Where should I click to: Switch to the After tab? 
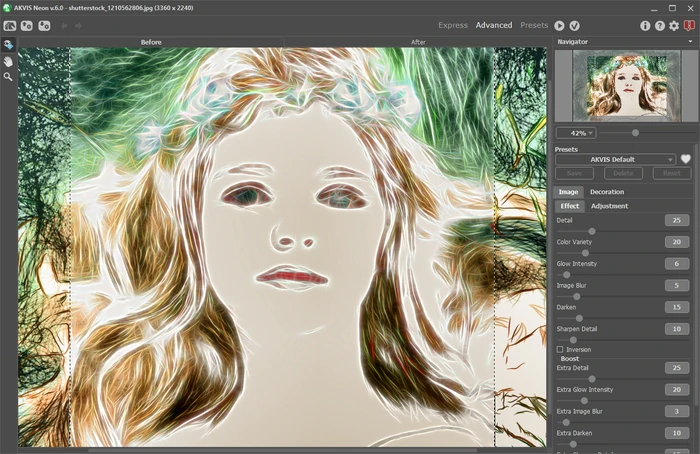click(x=418, y=42)
